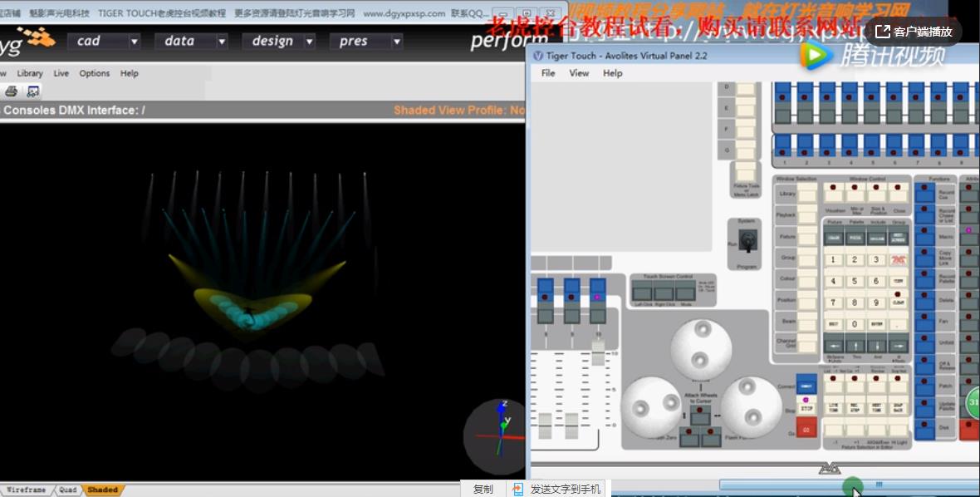Click the playback fader numbered 8
The image size is (980, 497).
click(x=545, y=425)
